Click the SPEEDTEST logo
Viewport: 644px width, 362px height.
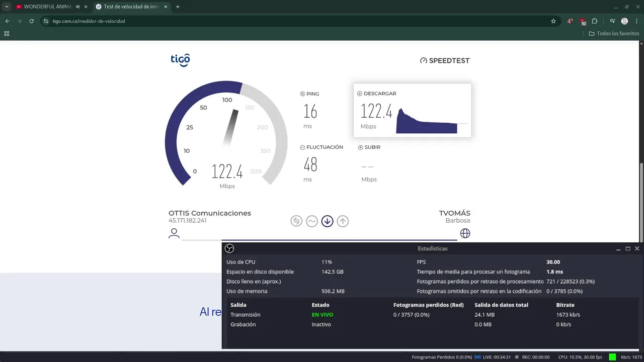pos(445,60)
